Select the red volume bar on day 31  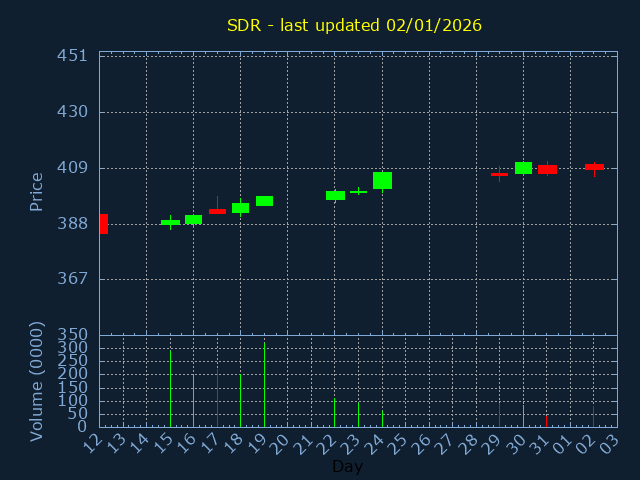coord(546,421)
